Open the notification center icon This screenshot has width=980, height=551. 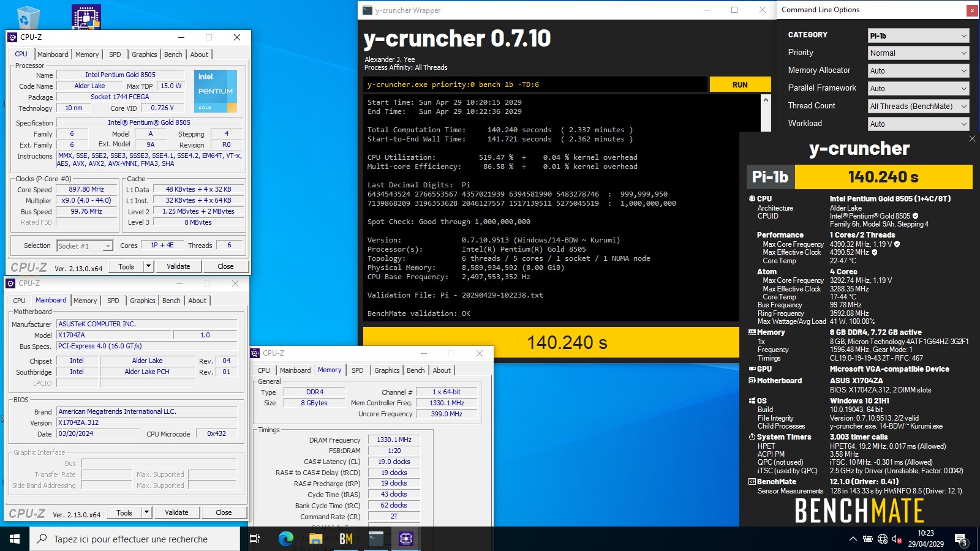pyautogui.click(x=961, y=539)
